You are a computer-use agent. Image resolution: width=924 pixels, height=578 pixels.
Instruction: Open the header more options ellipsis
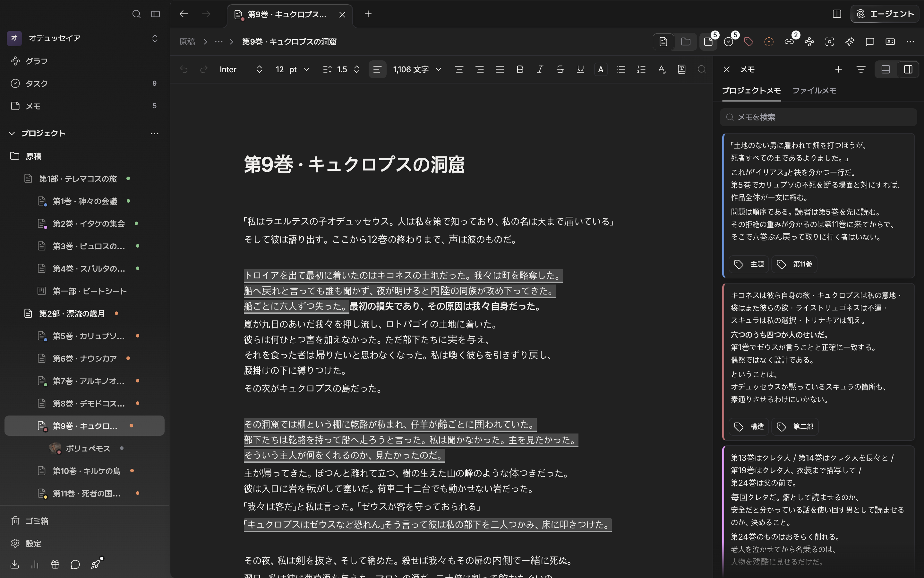tap(910, 42)
